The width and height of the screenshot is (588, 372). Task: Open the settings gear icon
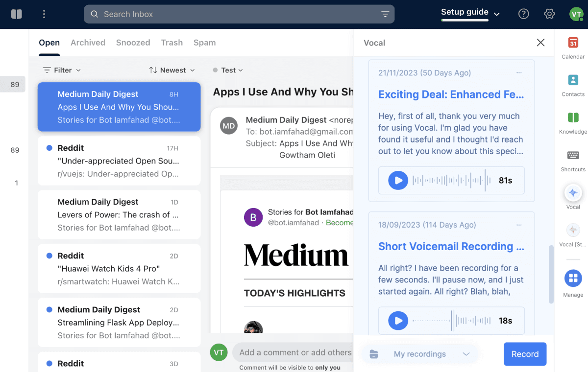549,14
